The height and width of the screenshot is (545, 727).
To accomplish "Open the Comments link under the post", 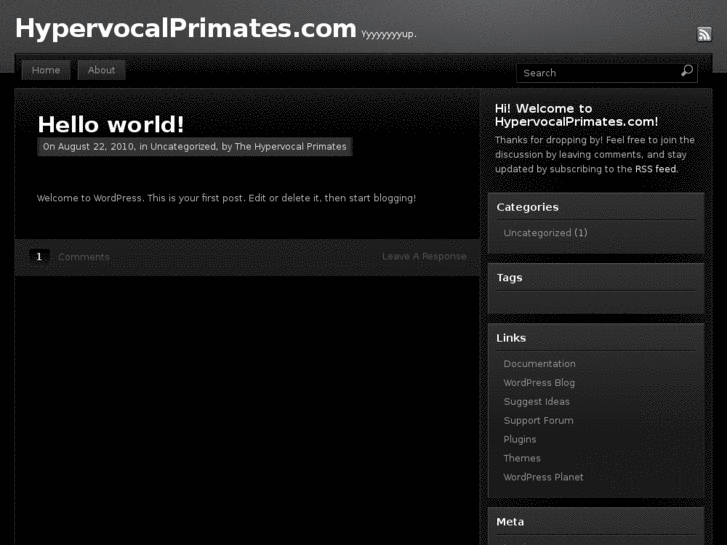I will (x=84, y=257).
